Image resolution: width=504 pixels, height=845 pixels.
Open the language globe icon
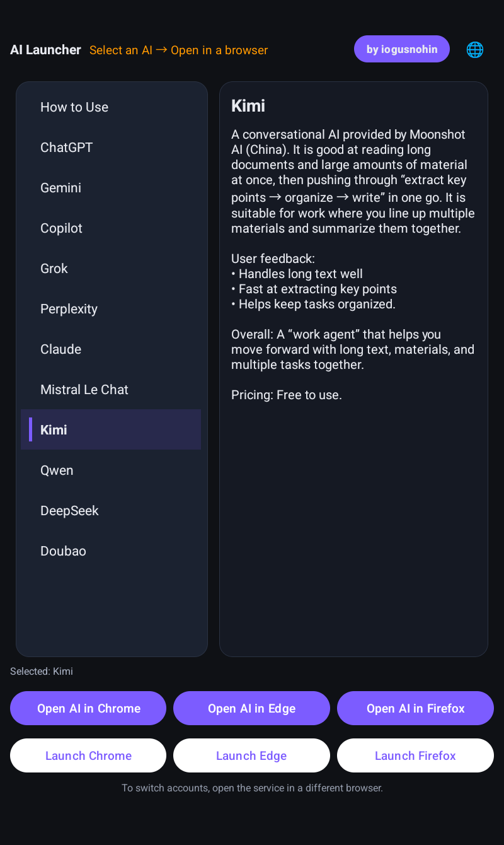475,49
